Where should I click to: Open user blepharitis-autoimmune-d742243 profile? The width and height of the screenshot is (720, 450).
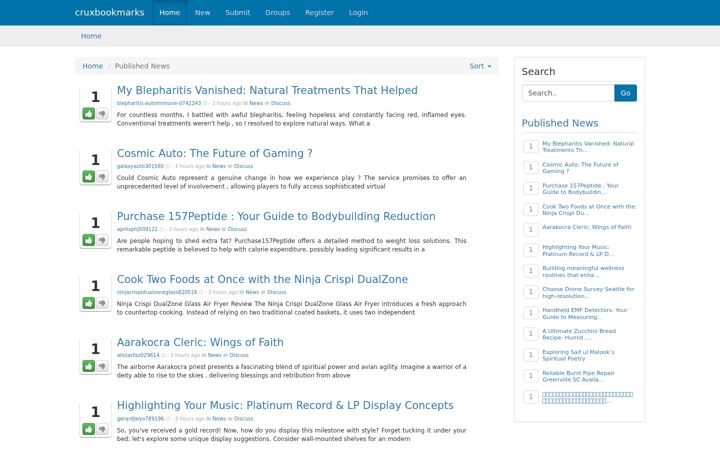pos(159,103)
